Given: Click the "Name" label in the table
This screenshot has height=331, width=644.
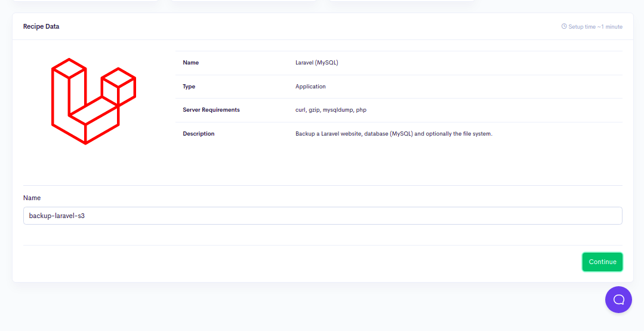Looking at the screenshot, I should [190, 63].
